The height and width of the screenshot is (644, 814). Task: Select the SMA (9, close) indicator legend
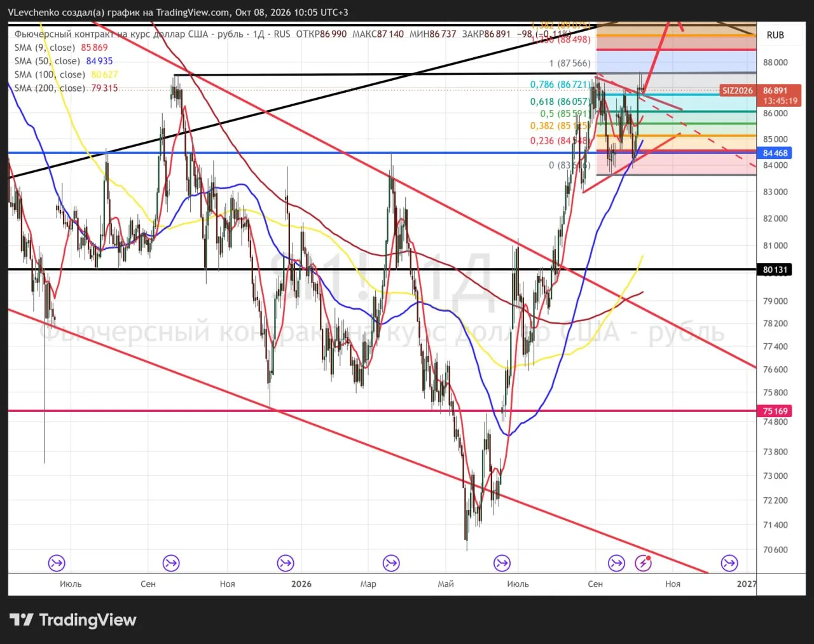[61, 48]
